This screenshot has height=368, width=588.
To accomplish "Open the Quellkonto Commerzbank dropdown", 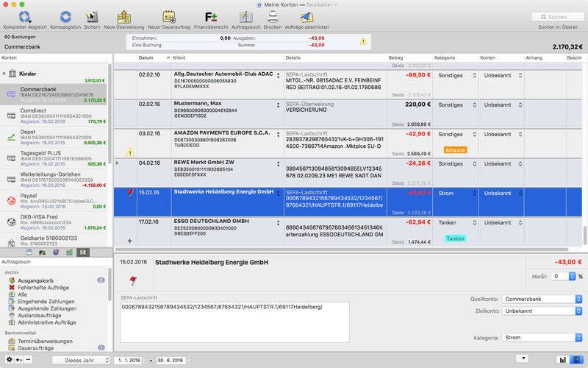I will point(542,299).
